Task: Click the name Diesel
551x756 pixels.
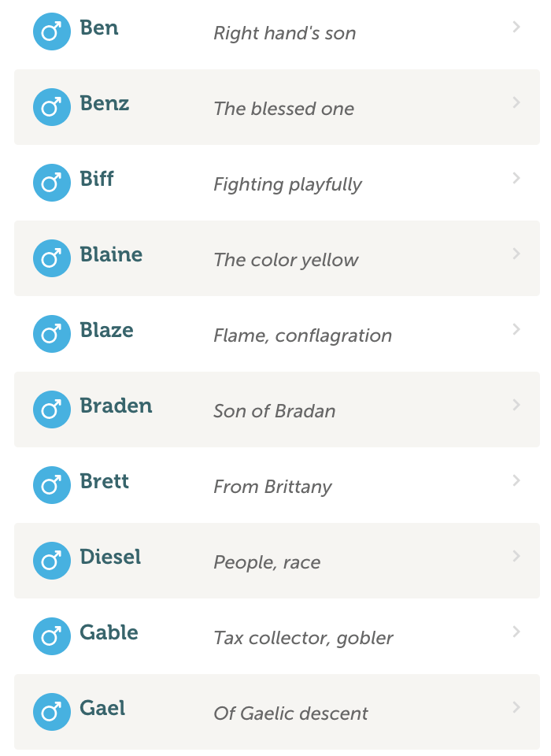Action: coord(110,557)
